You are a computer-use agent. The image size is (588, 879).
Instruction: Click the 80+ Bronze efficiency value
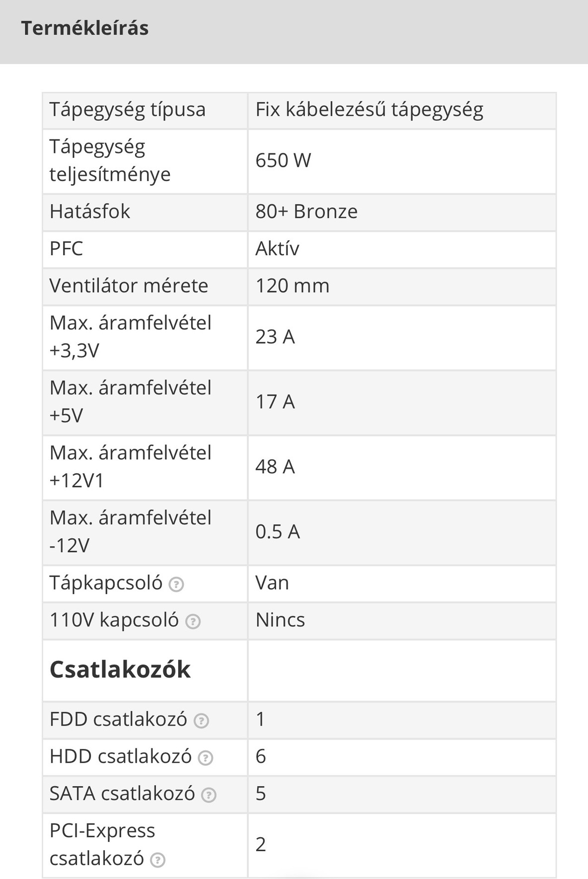point(306,212)
